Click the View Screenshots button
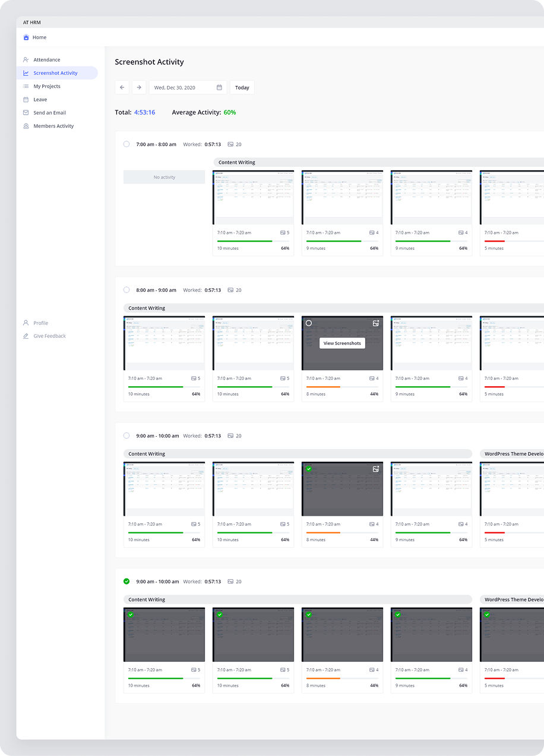Viewport: 544px width, 756px height. pos(342,343)
